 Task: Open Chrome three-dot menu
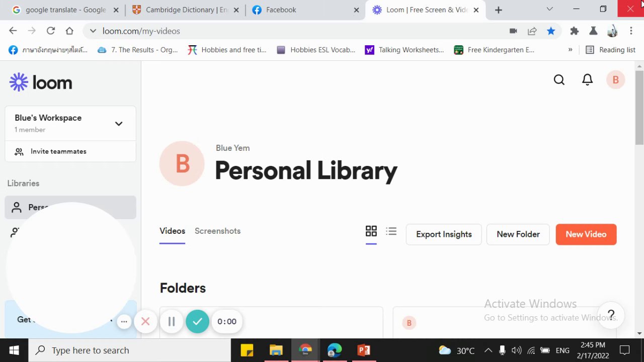pos(631,31)
